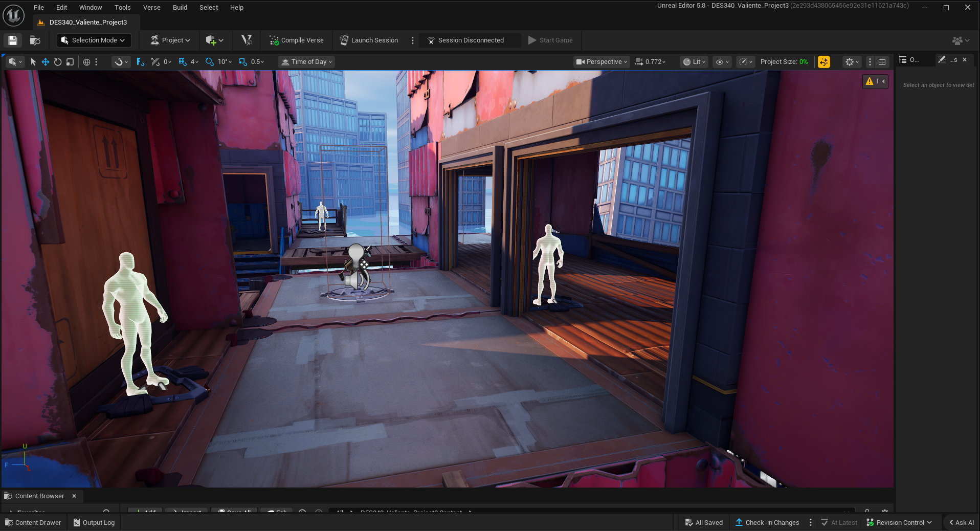Open the Perspective camera view dropdown
This screenshot has width=980, height=531.
pos(602,62)
